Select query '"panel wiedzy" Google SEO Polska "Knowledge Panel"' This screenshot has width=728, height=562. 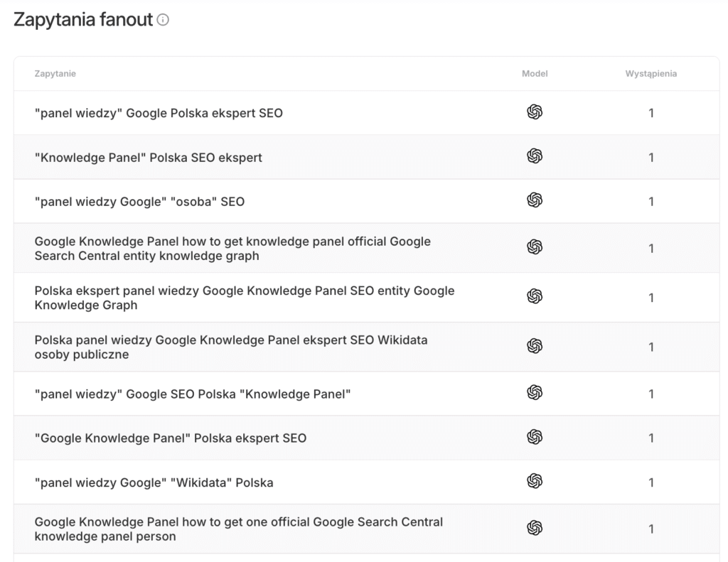(193, 394)
